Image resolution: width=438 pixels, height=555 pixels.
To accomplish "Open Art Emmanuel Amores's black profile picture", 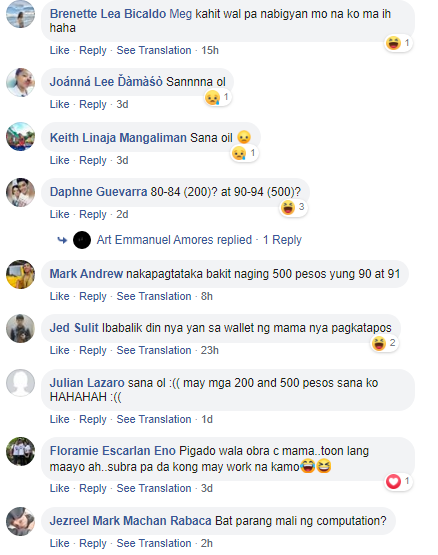I will (x=82, y=240).
